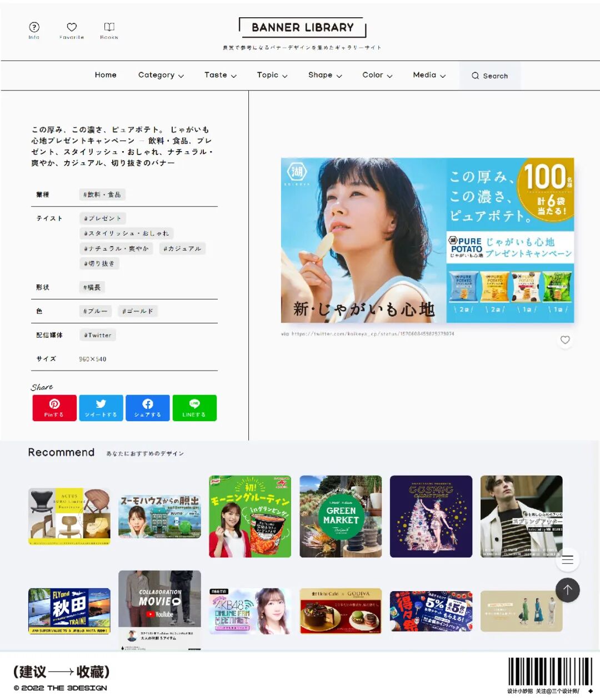Expand the Color dropdown menu
The height and width of the screenshot is (700, 600).
click(x=377, y=75)
